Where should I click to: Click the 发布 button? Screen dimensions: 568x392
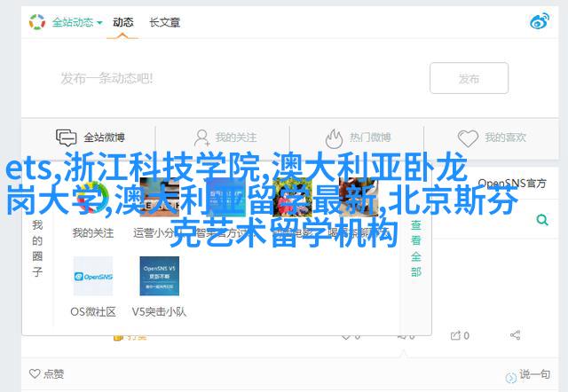[x=469, y=78]
